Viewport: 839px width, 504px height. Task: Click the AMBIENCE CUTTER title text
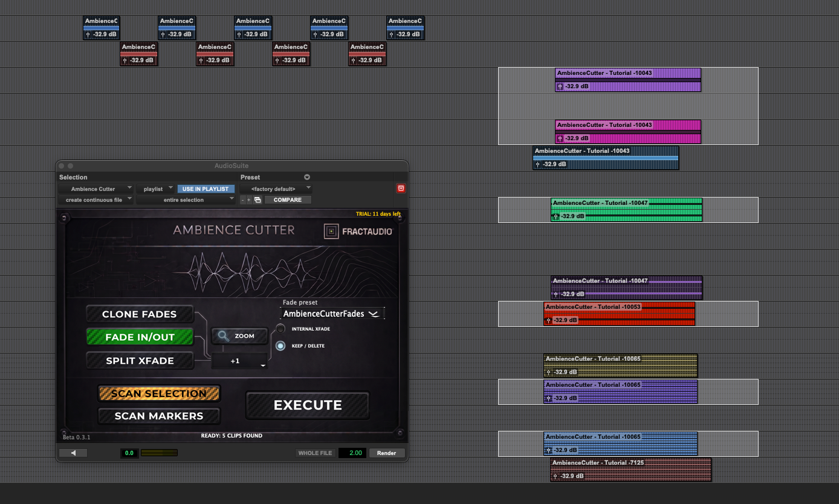pos(234,230)
